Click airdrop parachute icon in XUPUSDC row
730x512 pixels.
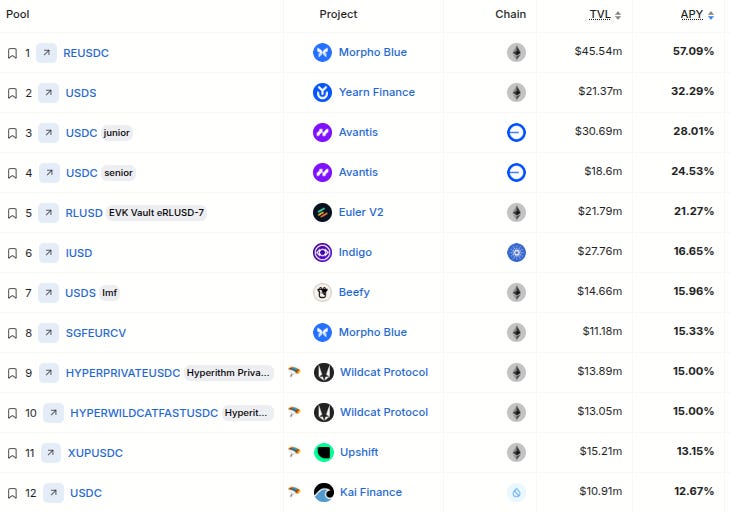pyautogui.click(x=294, y=451)
